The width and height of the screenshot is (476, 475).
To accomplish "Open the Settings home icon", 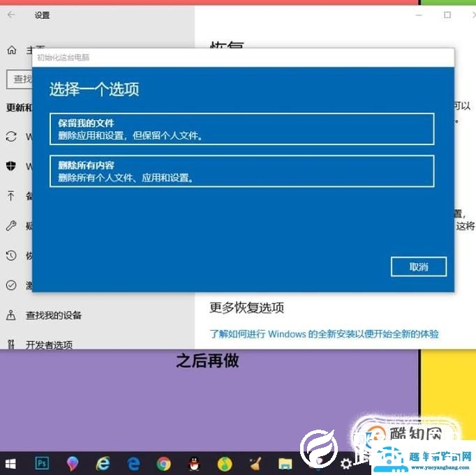I will click(12, 50).
